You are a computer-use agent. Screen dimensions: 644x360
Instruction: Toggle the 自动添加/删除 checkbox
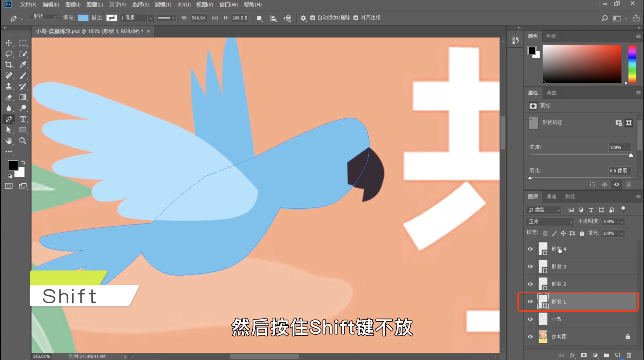coord(312,18)
